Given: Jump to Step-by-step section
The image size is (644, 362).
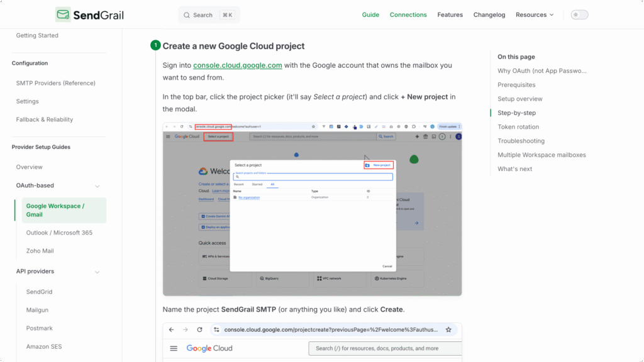Looking at the screenshot, I should [x=516, y=113].
